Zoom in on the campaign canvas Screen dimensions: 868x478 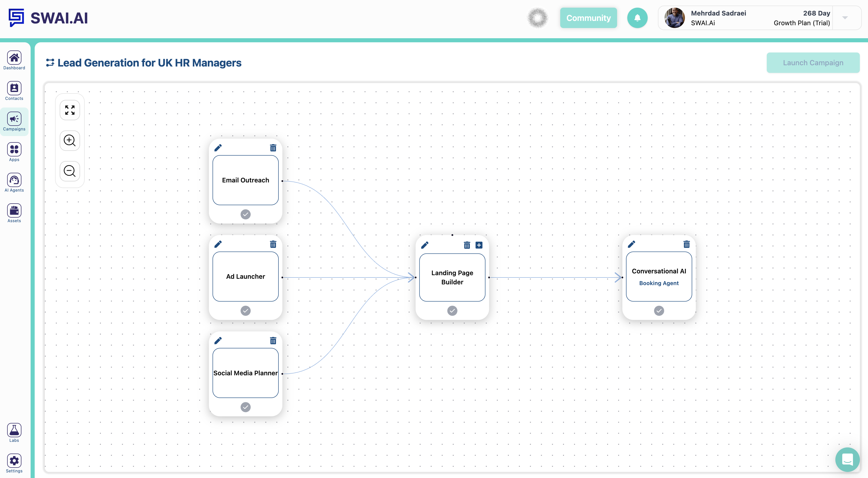coord(69,140)
